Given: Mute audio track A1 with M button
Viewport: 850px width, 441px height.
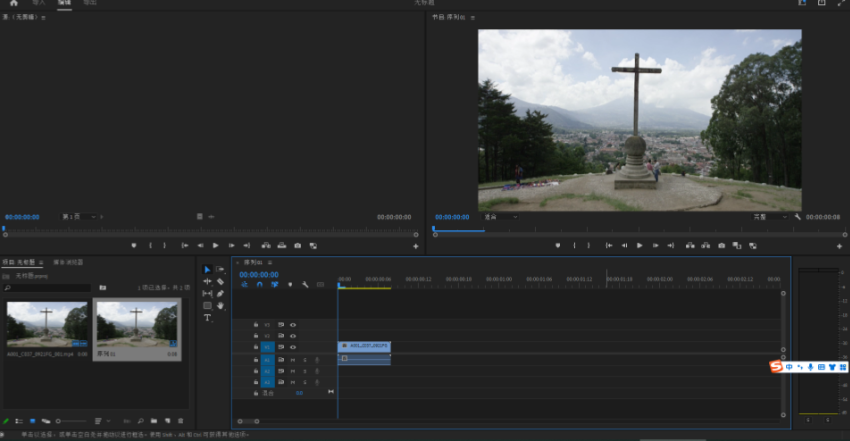Looking at the screenshot, I should [x=293, y=359].
